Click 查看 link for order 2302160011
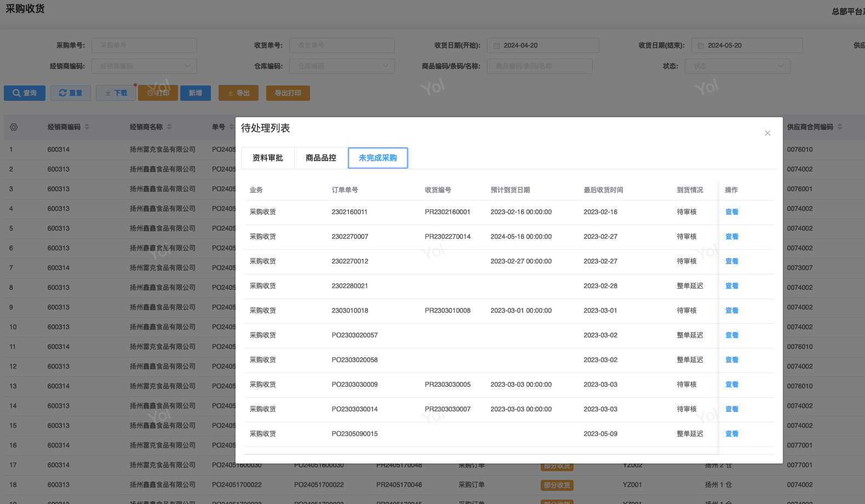 [731, 212]
